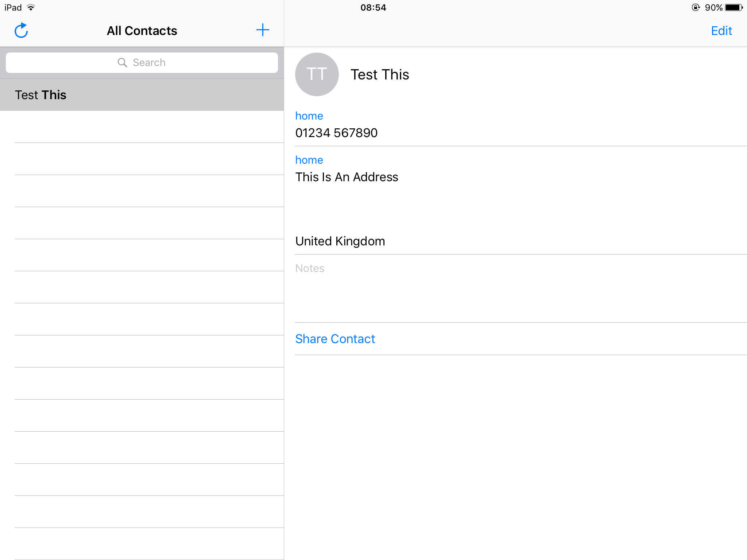The width and height of the screenshot is (747, 560).
Task: Tap the home phone label
Action: pos(309,116)
